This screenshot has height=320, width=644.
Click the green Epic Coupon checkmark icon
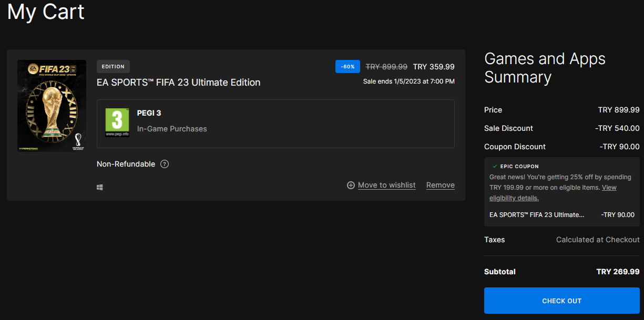495,167
